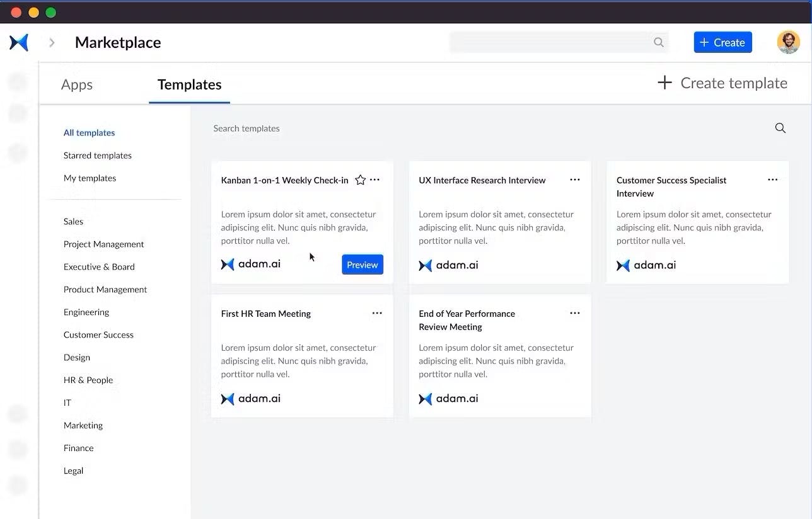Click the magnifier icon in top search bar

click(659, 43)
